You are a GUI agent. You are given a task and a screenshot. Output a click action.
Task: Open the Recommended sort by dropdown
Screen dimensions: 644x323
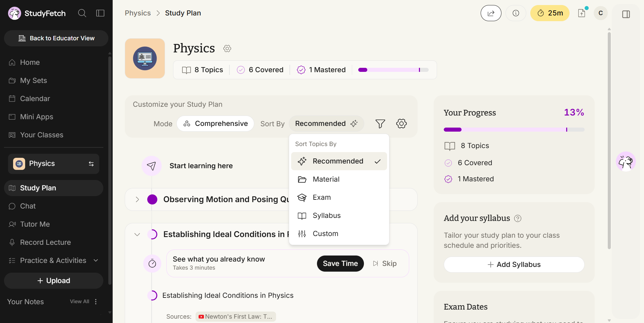pyautogui.click(x=326, y=124)
